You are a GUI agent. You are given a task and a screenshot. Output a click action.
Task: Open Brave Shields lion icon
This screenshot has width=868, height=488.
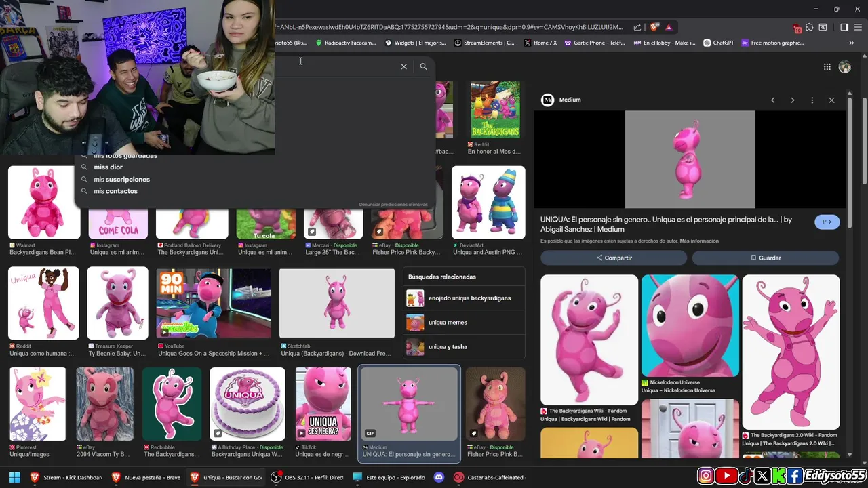[654, 27]
